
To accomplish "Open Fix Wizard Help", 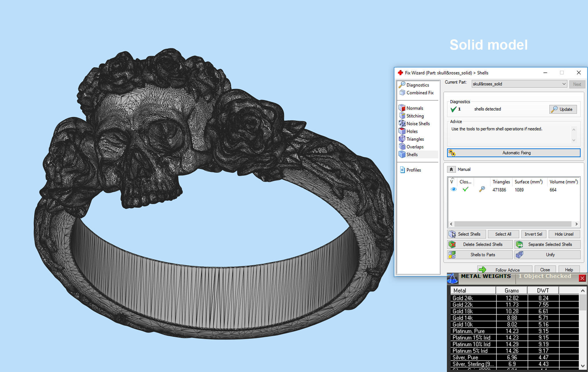I will (569, 269).
